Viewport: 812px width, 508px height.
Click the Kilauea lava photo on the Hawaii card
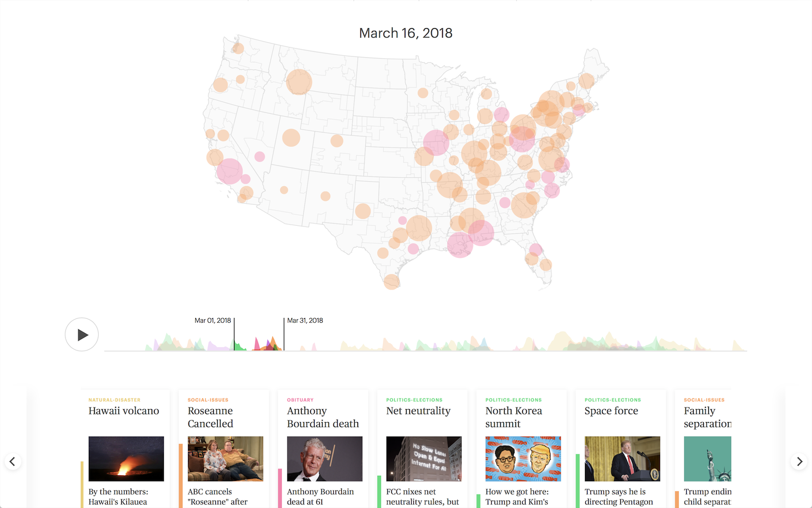point(126,459)
